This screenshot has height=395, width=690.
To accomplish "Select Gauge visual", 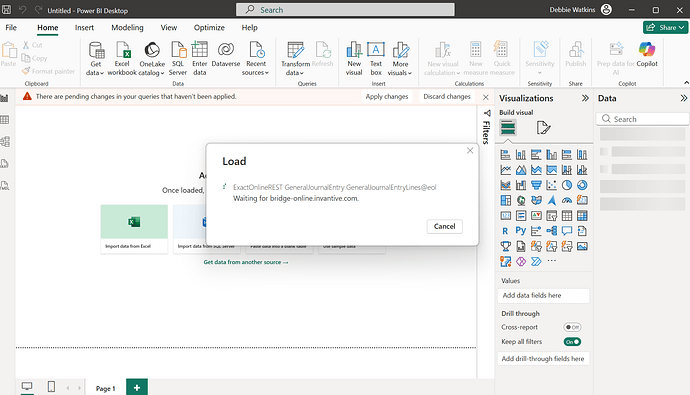I will tap(567, 201).
